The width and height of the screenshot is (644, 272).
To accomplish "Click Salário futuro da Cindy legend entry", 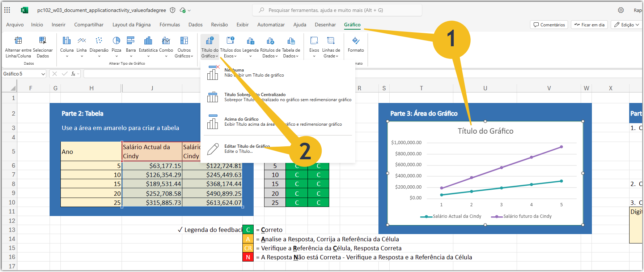I will [x=521, y=216].
